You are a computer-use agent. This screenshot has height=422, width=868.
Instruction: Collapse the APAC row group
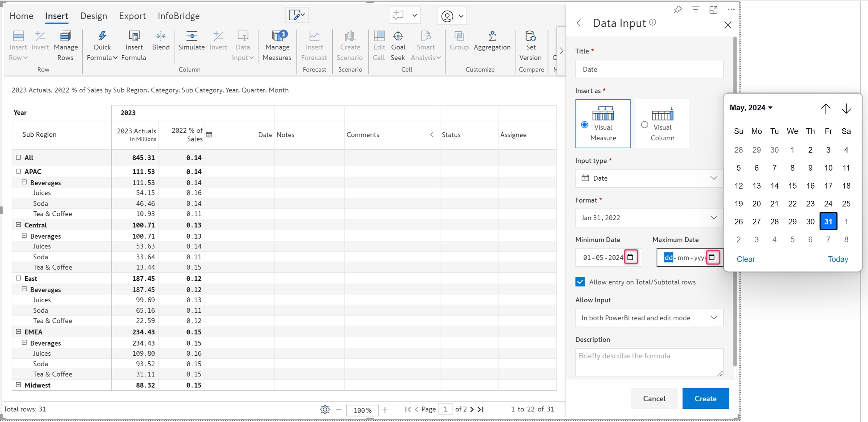click(18, 171)
